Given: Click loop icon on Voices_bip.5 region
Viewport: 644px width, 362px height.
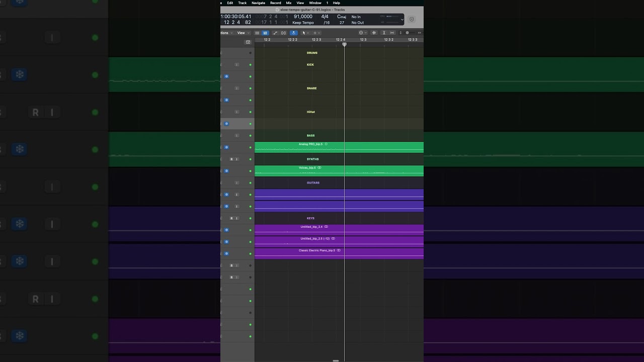Looking at the screenshot, I should coord(319,168).
